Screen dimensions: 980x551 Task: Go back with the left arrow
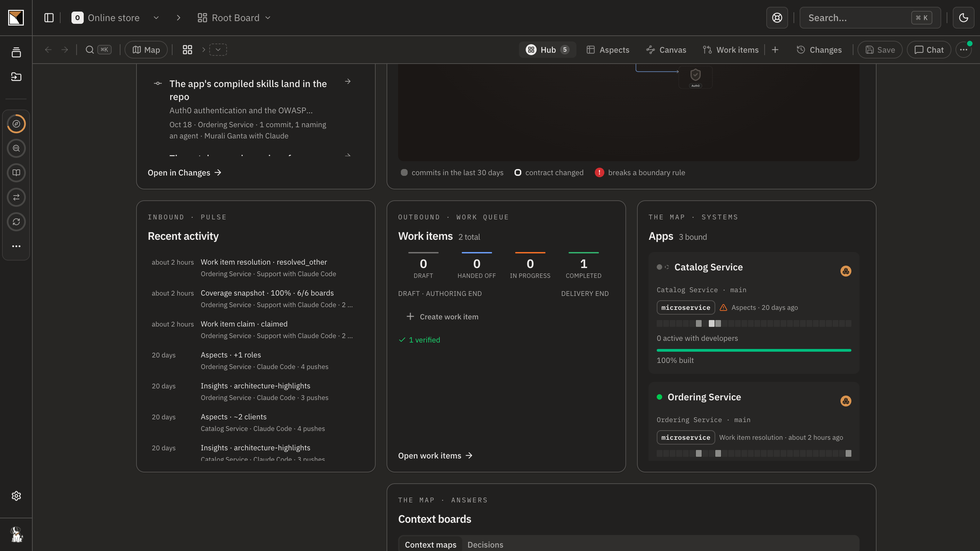point(48,50)
